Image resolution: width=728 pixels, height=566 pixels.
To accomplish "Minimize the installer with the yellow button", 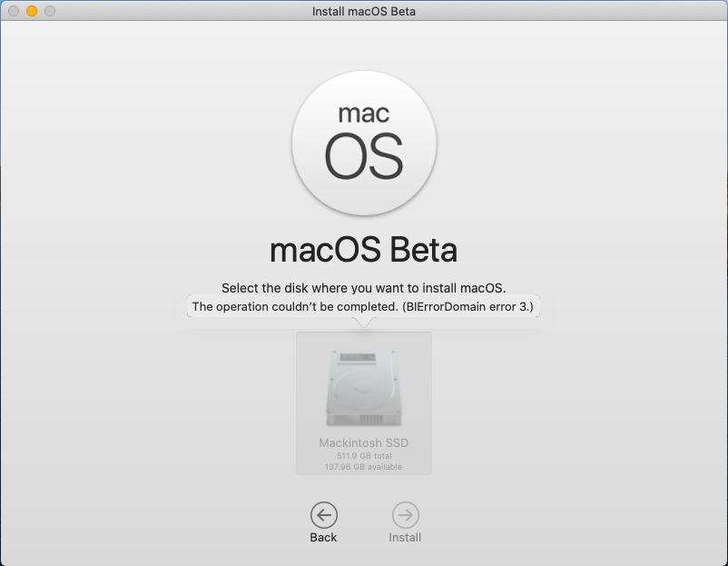I will (x=32, y=11).
